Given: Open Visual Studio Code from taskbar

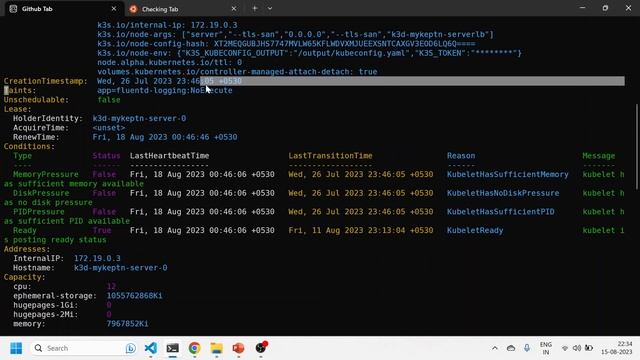Looking at the screenshot, I should (x=151, y=348).
